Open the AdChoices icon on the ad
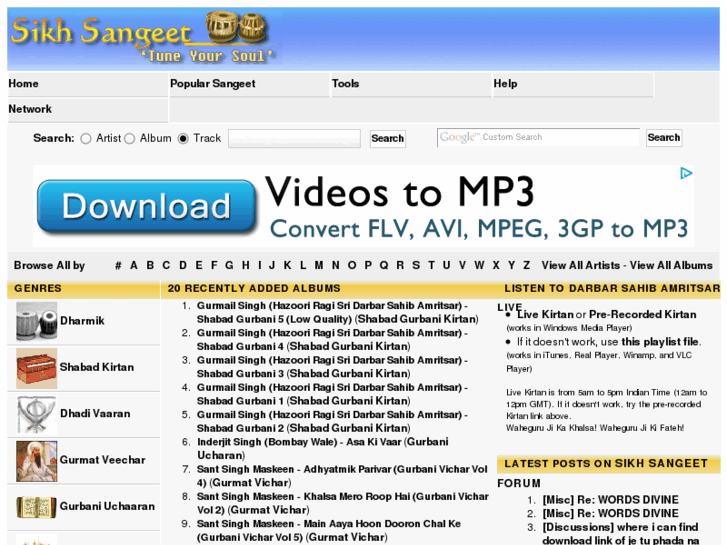 [x=686, y=173]
